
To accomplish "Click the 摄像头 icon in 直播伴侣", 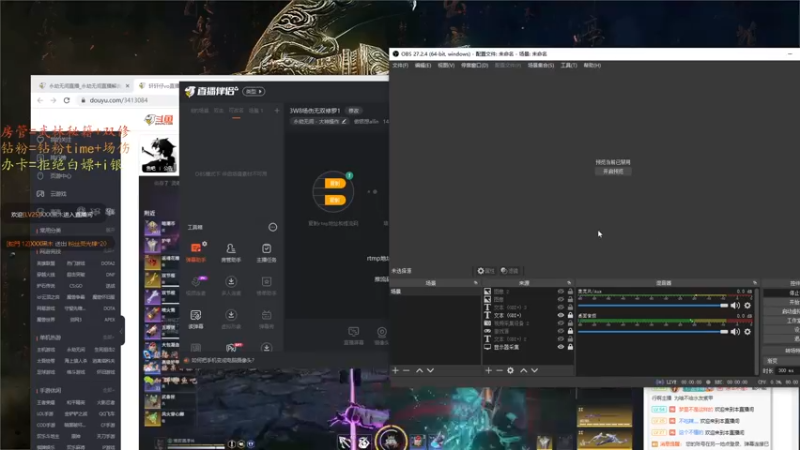I will 382,336.
